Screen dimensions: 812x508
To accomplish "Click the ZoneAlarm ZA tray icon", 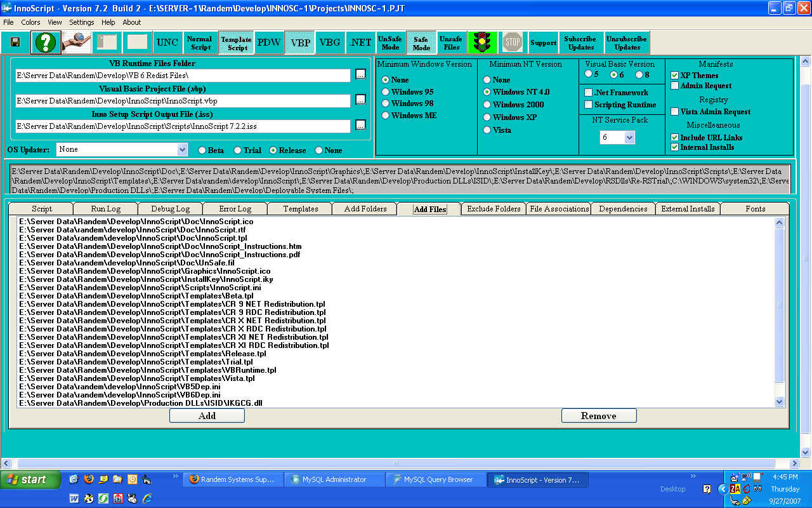I will (735, 488).
